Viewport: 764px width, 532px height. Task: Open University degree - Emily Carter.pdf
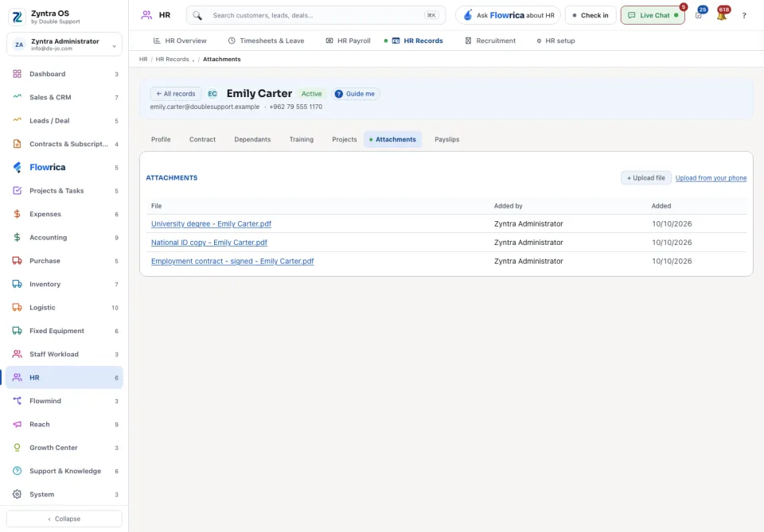pyautogui.click(x=211, y=224)
